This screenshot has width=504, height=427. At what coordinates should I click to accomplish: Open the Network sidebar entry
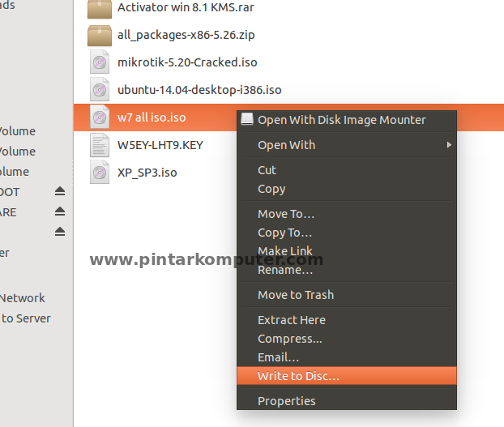pos(23,298)
